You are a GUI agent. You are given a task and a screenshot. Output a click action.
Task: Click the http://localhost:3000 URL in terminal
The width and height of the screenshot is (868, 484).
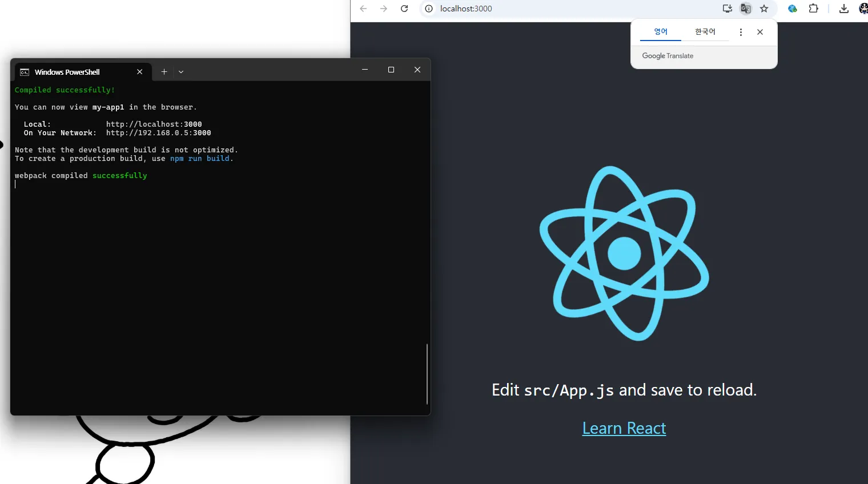click(x=154, y=124)
